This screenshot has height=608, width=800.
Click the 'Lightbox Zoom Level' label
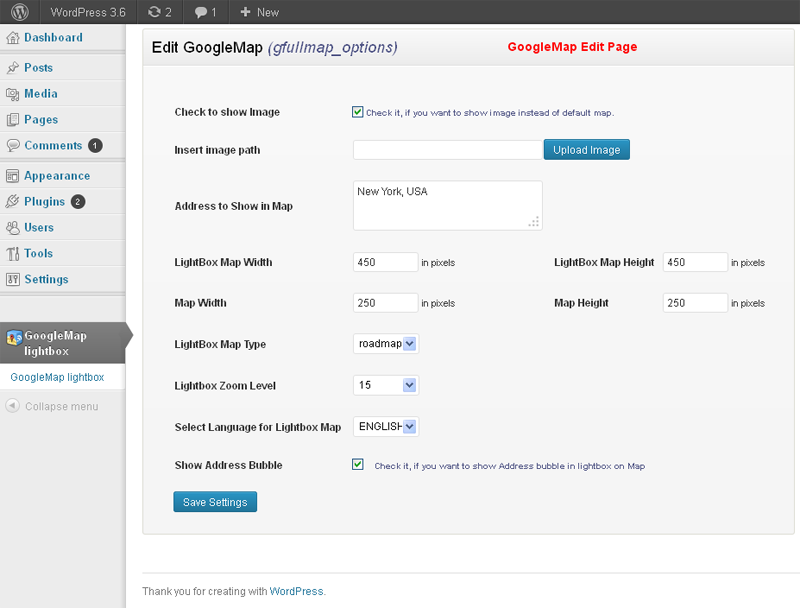coord(225,386)
